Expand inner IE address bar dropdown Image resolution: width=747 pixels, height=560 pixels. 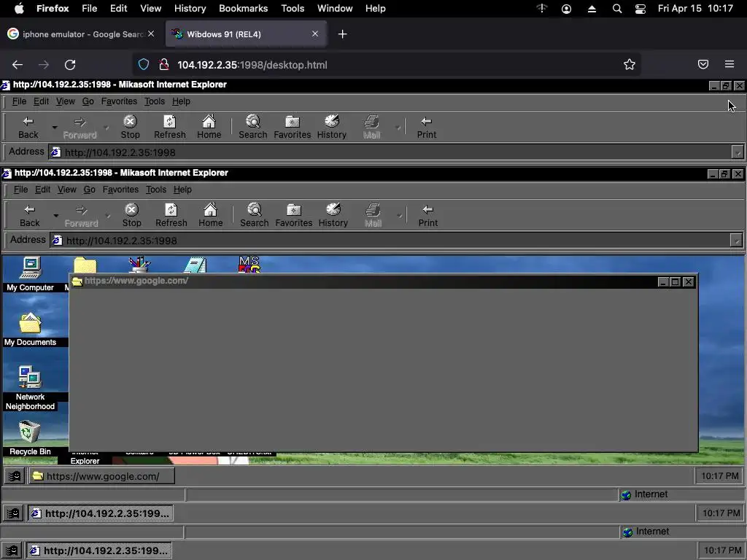[x=736, y=241]
